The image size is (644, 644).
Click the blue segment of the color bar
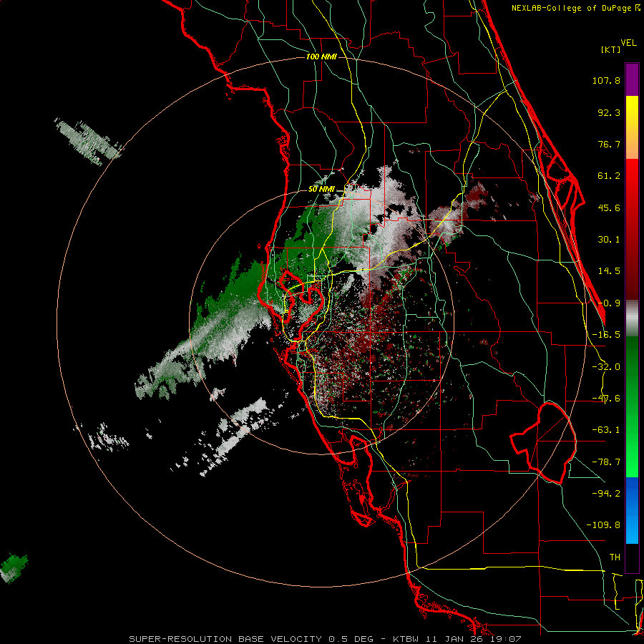pos(632,510)
